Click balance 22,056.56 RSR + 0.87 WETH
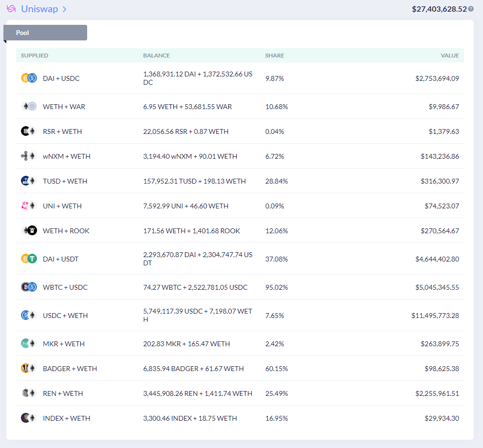This screenshot has width=483, height=448. tap(186, 131)
